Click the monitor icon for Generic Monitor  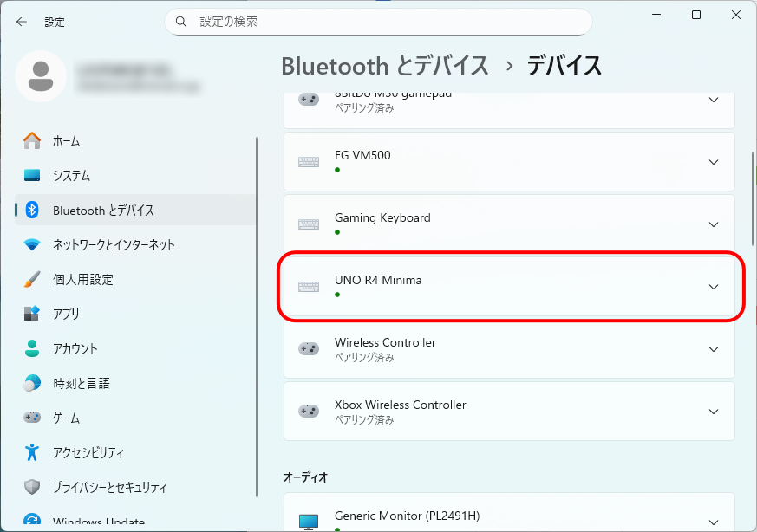(308, 522)
